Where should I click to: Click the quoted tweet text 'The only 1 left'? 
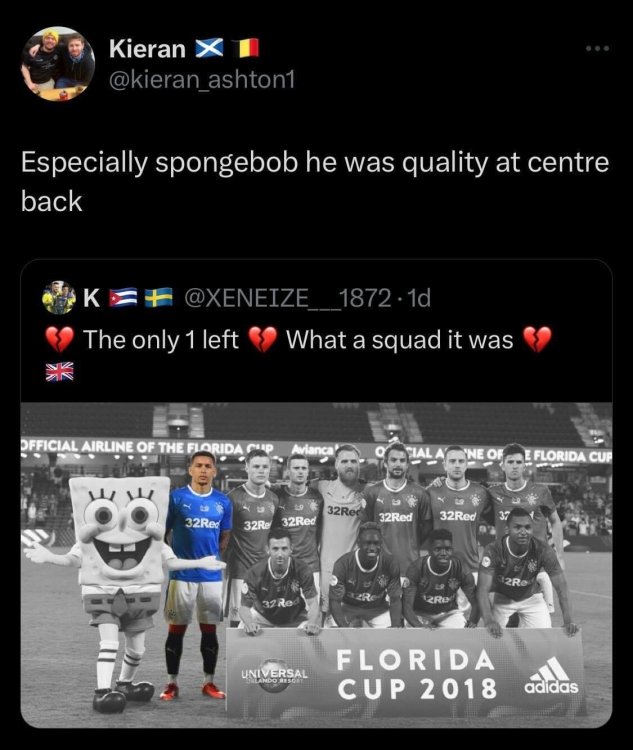pos(161,340)
